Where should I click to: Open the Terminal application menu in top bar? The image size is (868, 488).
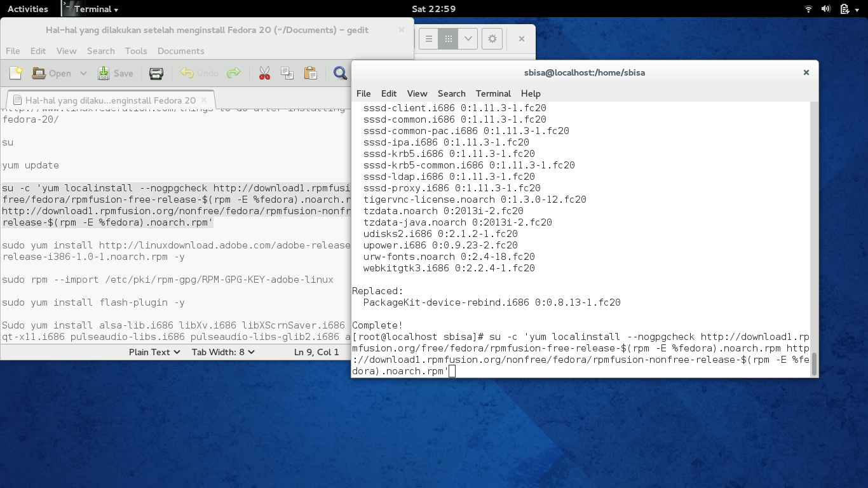tap(90, 9)
